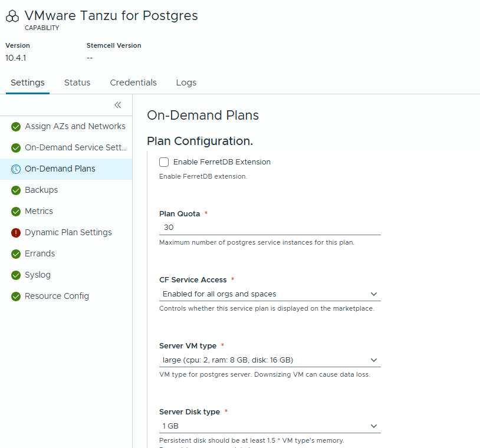Open the Errands settings section
This screenshot has width=480, height=448.
pyautogui.click(x=66, y=253)
